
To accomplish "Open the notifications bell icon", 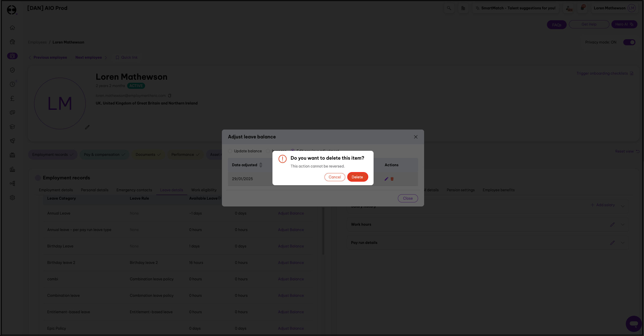I will (x=583, y=8).
